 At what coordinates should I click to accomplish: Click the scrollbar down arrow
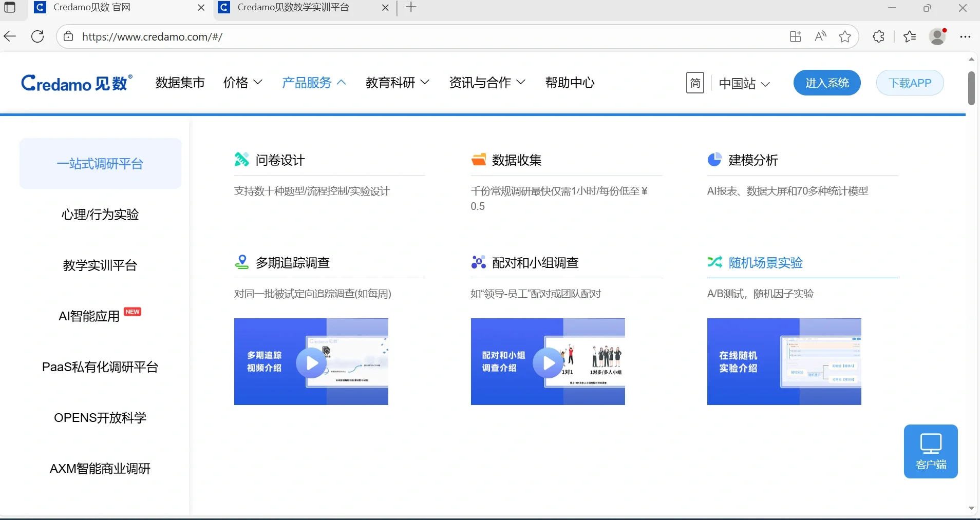pos(971,508)
